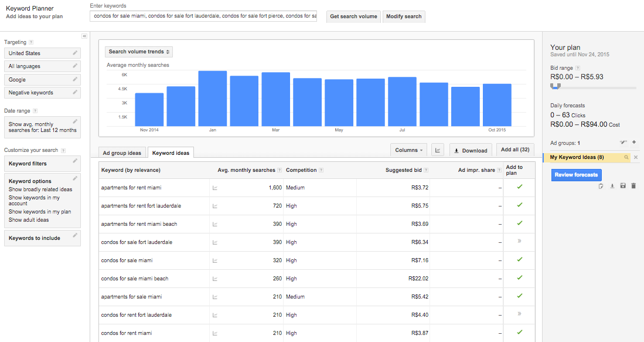Click keyword condos for sale miami beach
The height and width of the screenshot is (342, 644).
tap(135, 279)
